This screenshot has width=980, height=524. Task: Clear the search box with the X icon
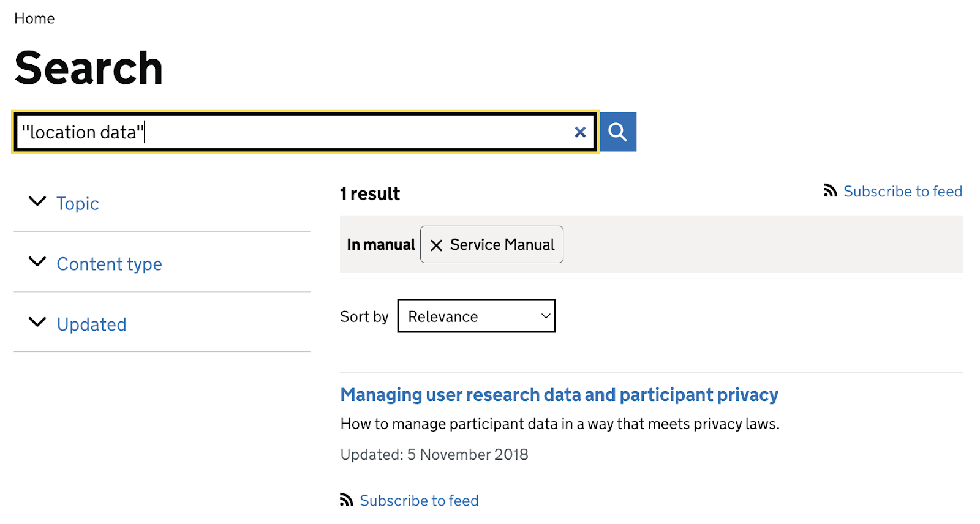pyautogui.click(x=580, y=132)
